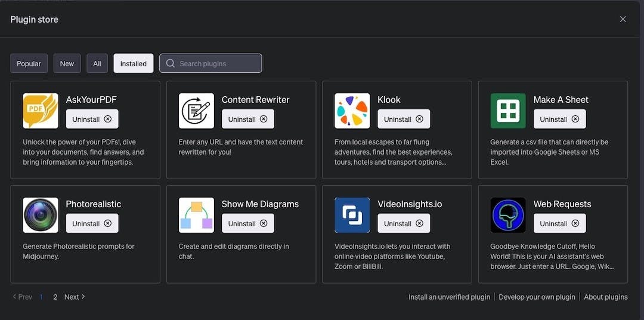This screenshot has height=320, width=644.
Task: Click the Plugin store heading
Action: click(34, 19)
